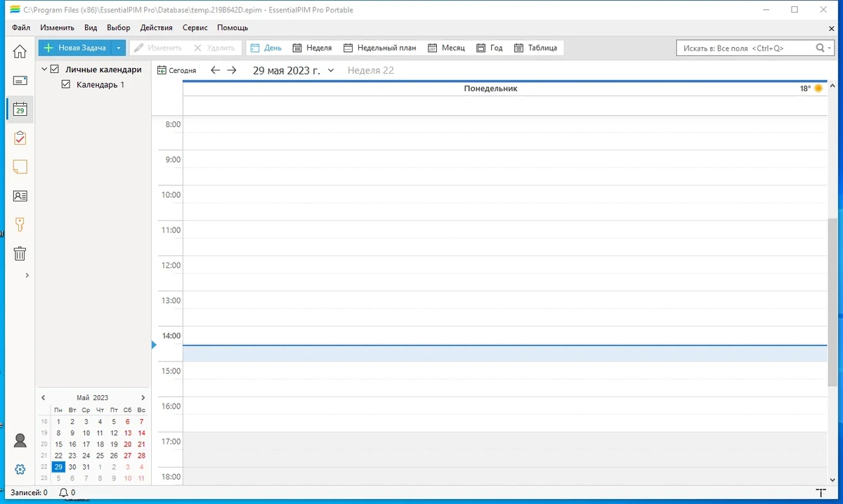
Task: Click the vertical scrollbar of the day view
Action: pos(834,302)
